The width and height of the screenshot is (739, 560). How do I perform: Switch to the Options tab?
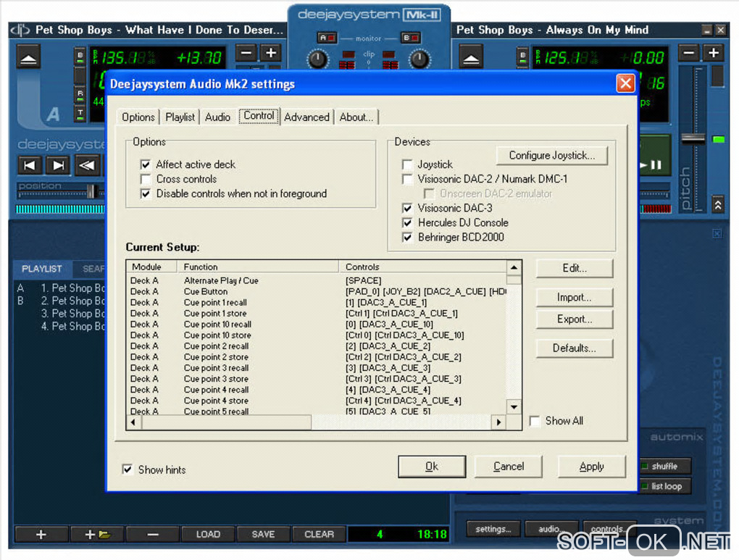(x=138, y=117)
